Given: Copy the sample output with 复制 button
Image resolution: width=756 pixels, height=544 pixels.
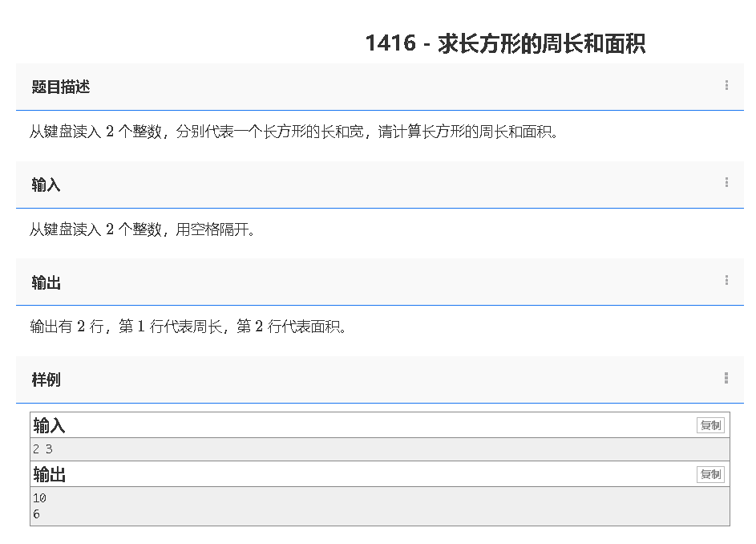Looking at the screenshot, I should (x=710, y=474).
